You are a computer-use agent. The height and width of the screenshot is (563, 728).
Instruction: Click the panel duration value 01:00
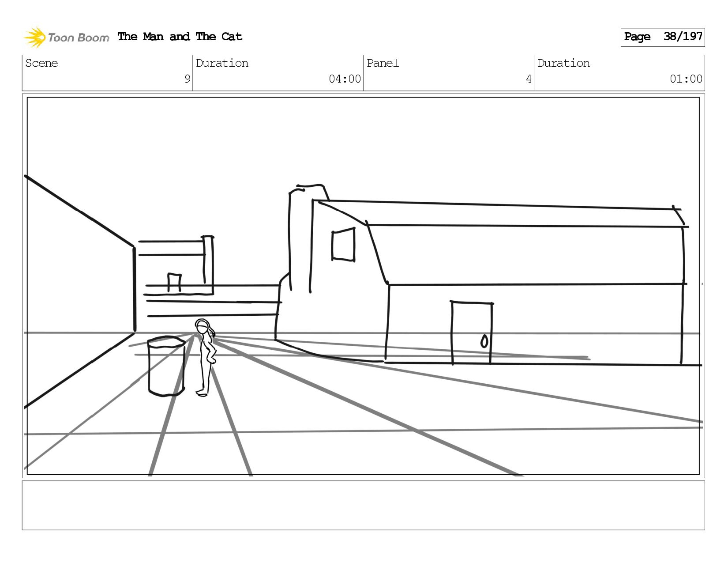[686, 79]
